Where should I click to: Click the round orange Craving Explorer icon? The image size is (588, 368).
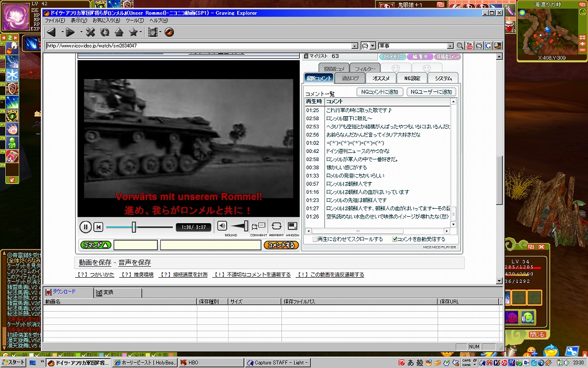(169, 32)
